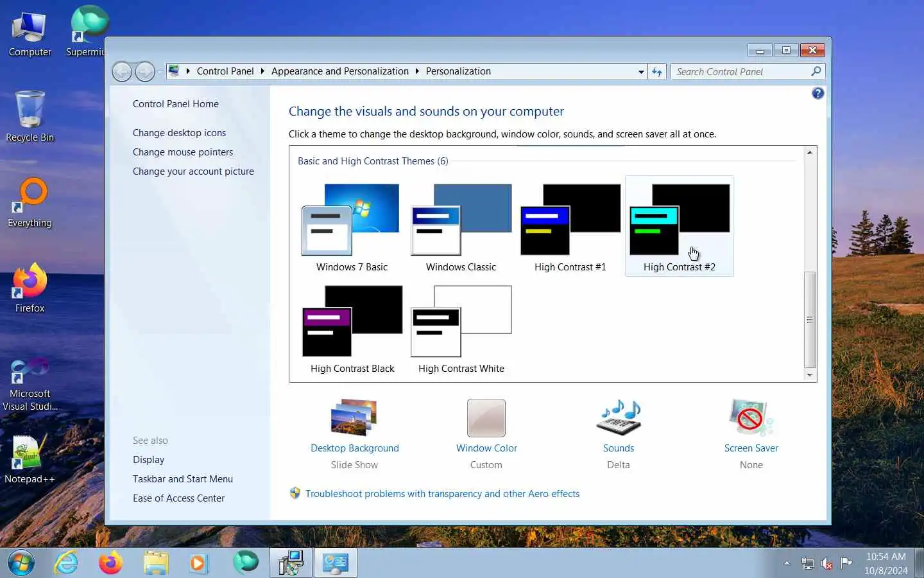924x578 pixels.
Task: Choose the High Contrast White theme
Action: pos(461,328)
